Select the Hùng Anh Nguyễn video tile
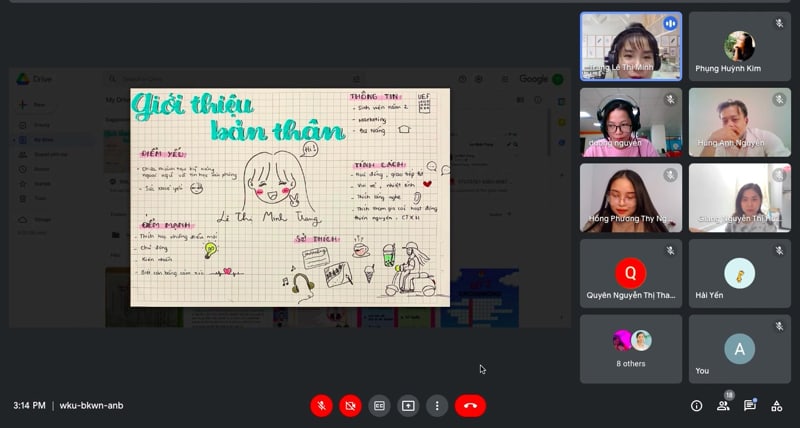Viewport: 800px width, 428px height. (x=739, y=121)
